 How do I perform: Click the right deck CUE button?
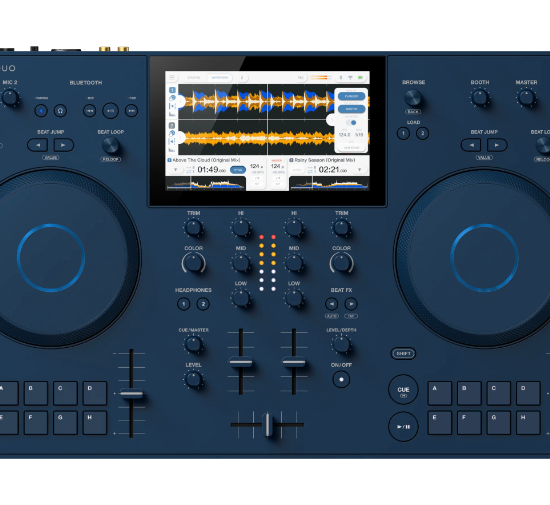click(x=403, y=390)
